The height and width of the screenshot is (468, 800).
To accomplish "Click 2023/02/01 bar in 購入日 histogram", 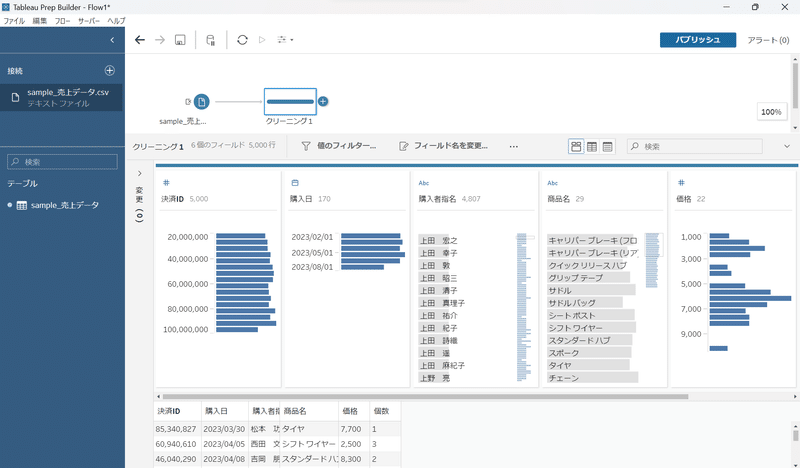I will pyautogui.click(x=371, y=236).
